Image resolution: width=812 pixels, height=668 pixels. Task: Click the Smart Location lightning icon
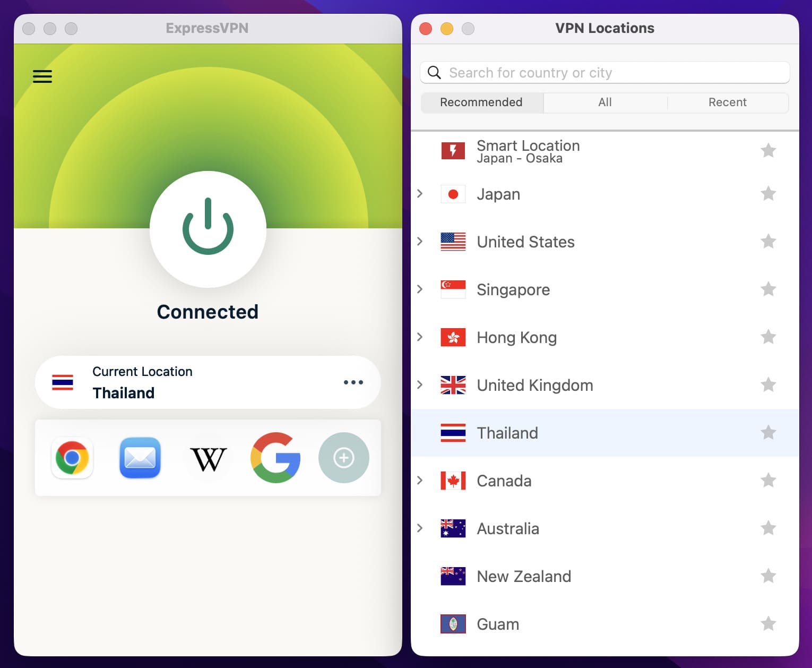[453, 151]
